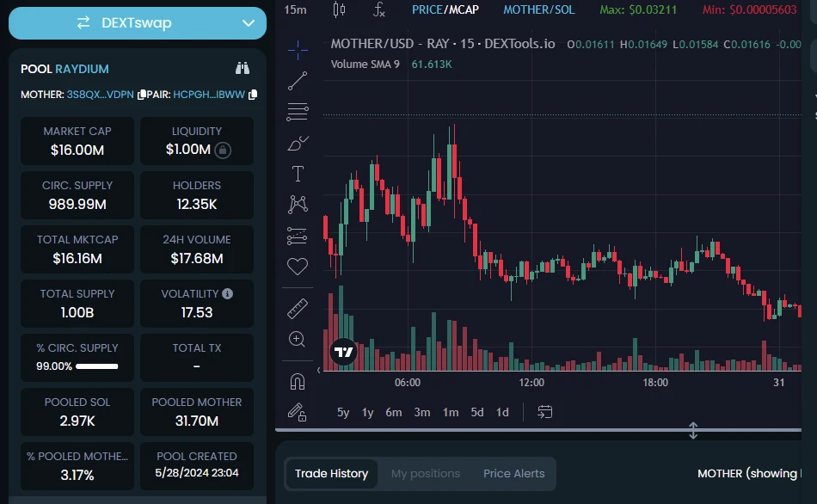Click the circulating supply percentage bar
The height and width of the screenshot is (504, 817).
pyautogui.click(x=97, y=366)
